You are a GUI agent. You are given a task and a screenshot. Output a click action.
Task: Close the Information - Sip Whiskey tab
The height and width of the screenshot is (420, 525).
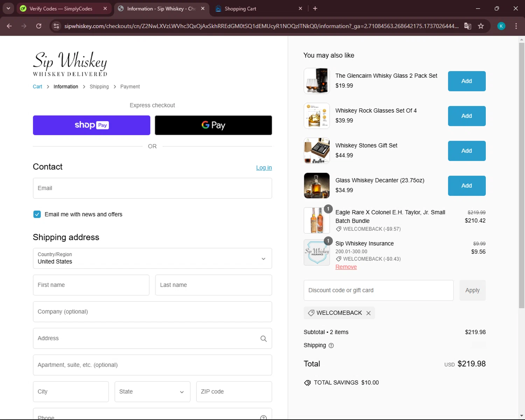[203, 9]
